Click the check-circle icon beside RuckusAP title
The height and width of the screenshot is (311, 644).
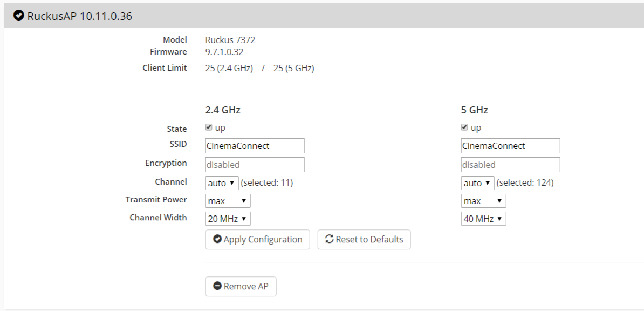point(19,16)
